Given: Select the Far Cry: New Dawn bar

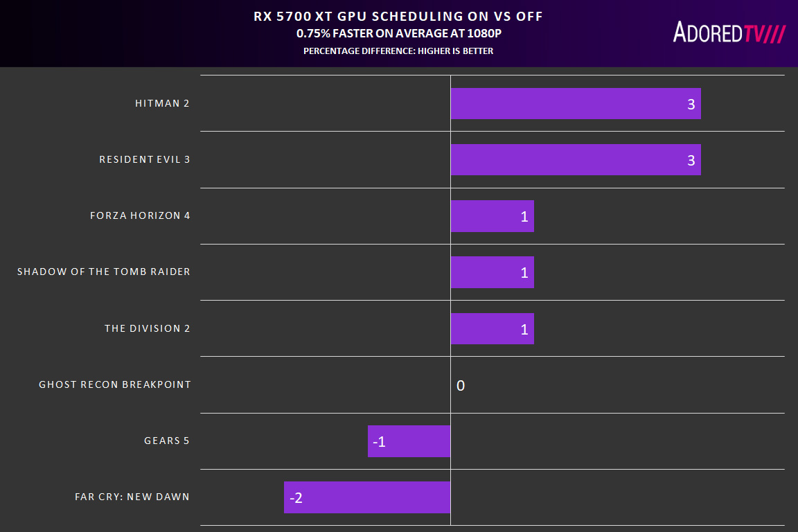Looking at the screenshot, I should tap(367, 497).
